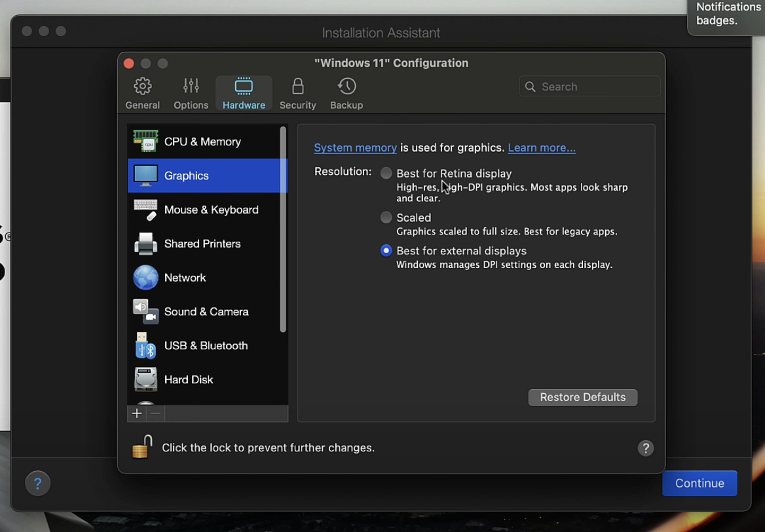Close the Windows 11 Configuration window
This screenshot has width=765, height=532.
click(129, 64)
